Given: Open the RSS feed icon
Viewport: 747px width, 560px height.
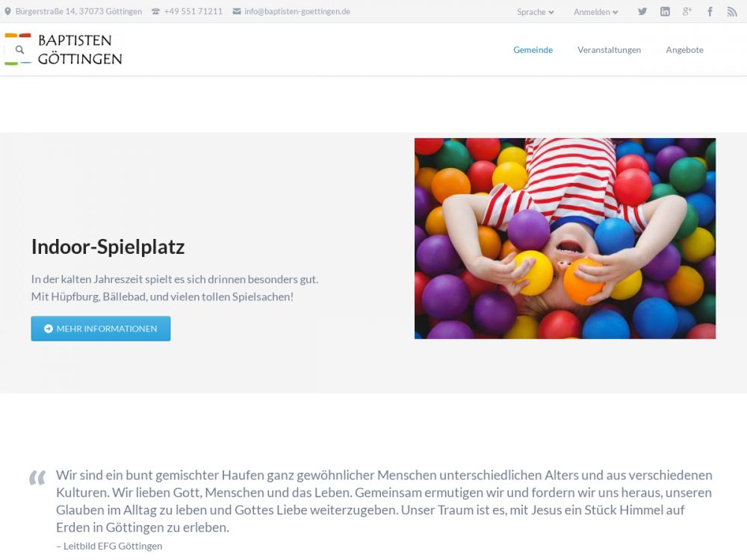Looking at the screenshot, I should pyautogui.click(x=732, y=12).
